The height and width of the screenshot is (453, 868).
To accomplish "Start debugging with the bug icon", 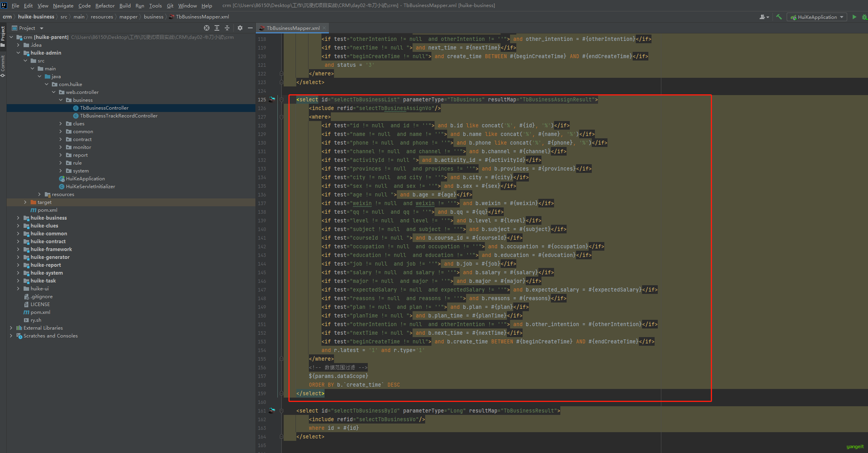I will (x=864, y=17).
